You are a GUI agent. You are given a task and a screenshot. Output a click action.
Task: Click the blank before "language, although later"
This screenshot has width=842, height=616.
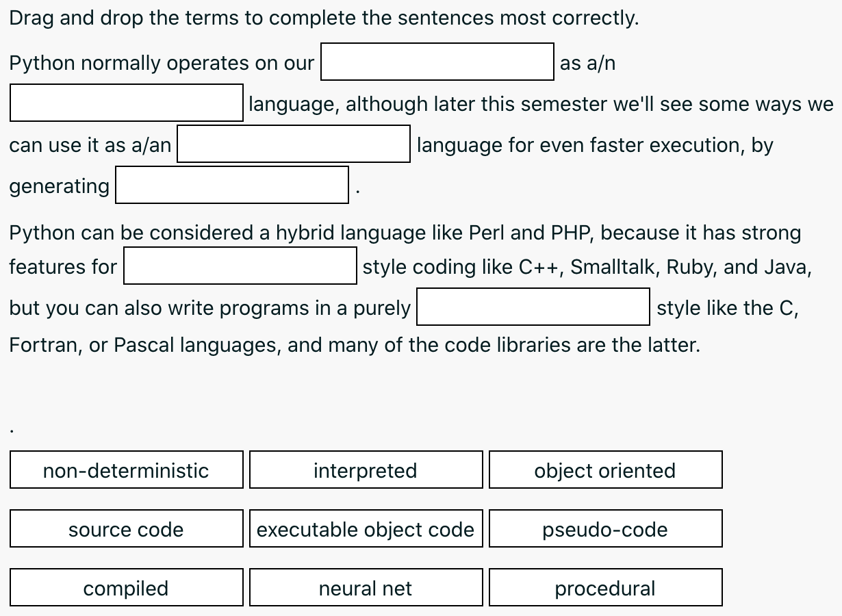tap(126, 103)
